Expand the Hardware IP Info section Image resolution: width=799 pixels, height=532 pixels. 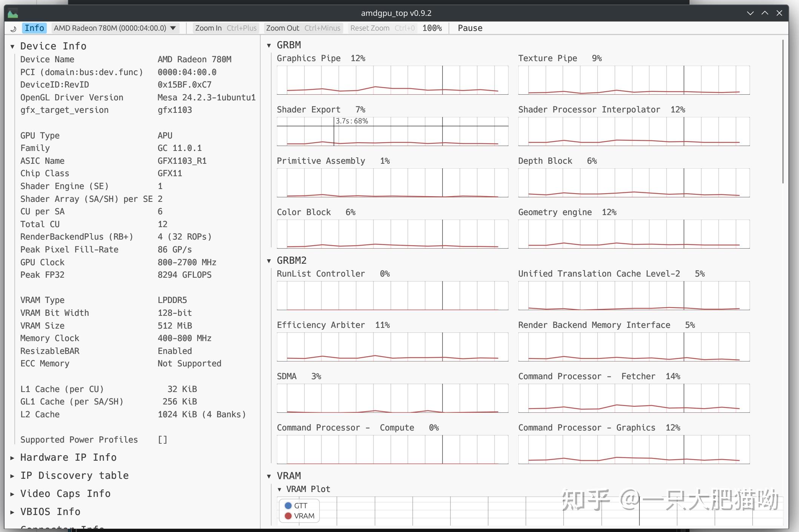coord(12,457)
